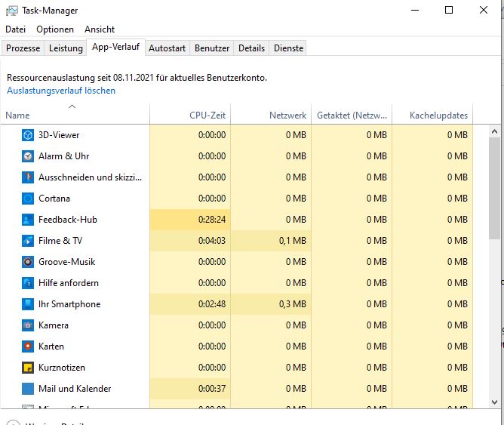Select the 3D-Viewer row name
The width and height of the screenshot is (504, 425).
pyautogui.click(x=59, y=135)
